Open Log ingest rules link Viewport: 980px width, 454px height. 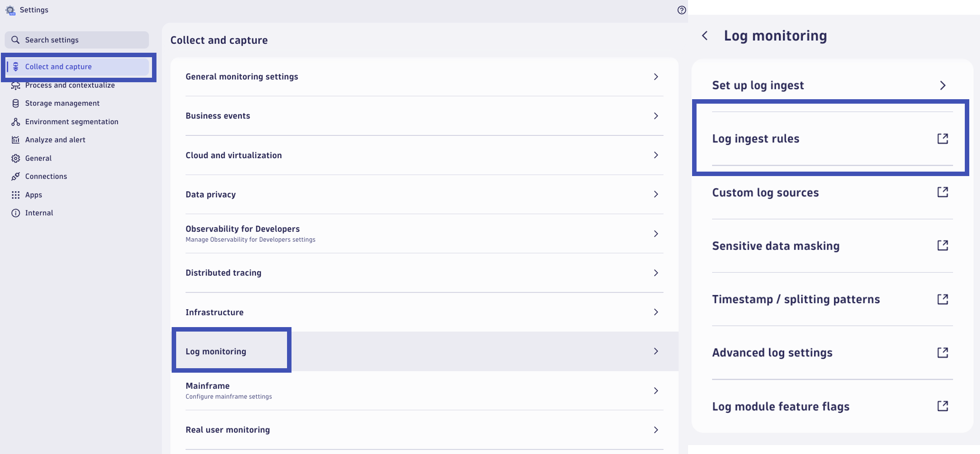(832, 139)
